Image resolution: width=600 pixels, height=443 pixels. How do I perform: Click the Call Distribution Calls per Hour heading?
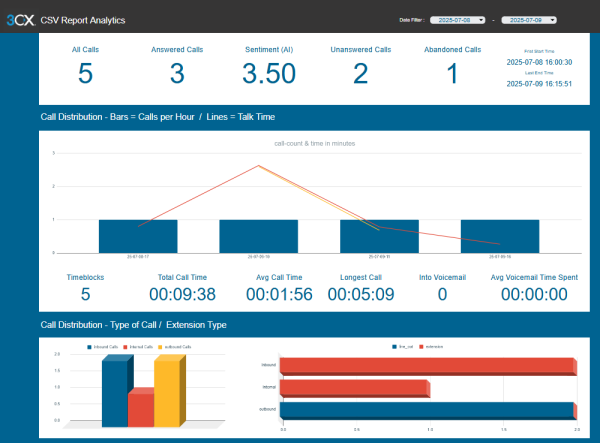(x=158, y=117)
